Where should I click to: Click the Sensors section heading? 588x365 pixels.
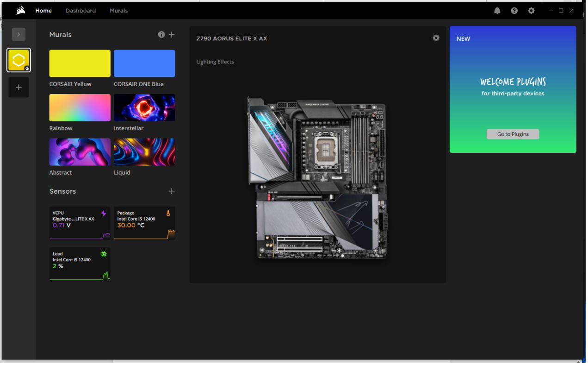(x=62, y=191)
